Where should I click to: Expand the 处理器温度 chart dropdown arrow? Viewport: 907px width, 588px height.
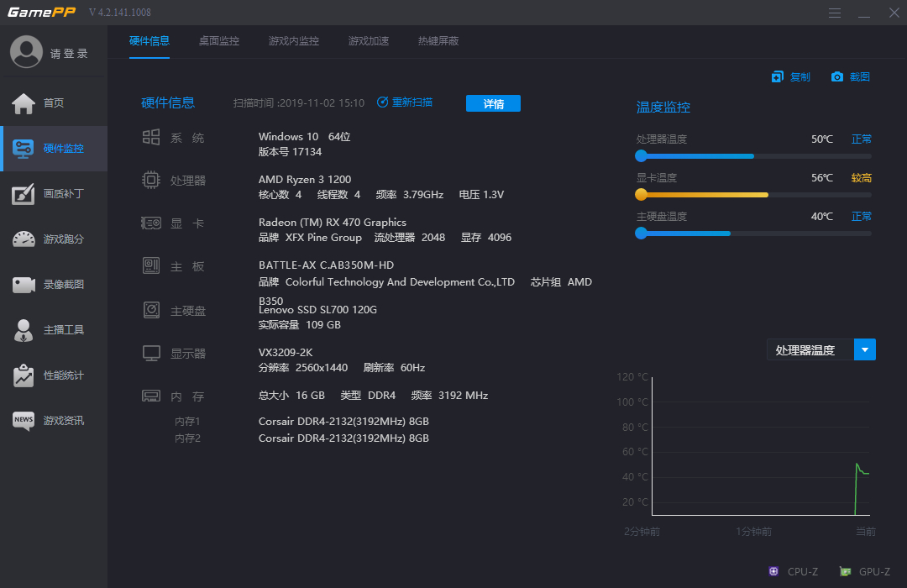point(865,350)
